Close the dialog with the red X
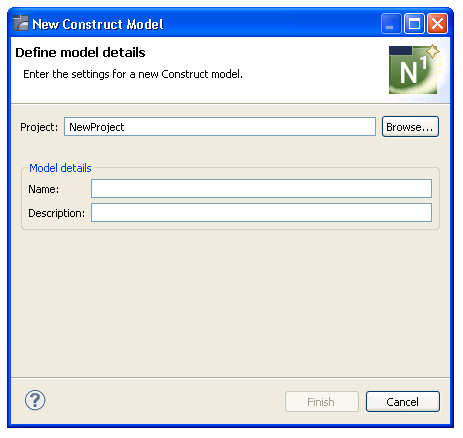Screen dimensions: 463x438 437,24
